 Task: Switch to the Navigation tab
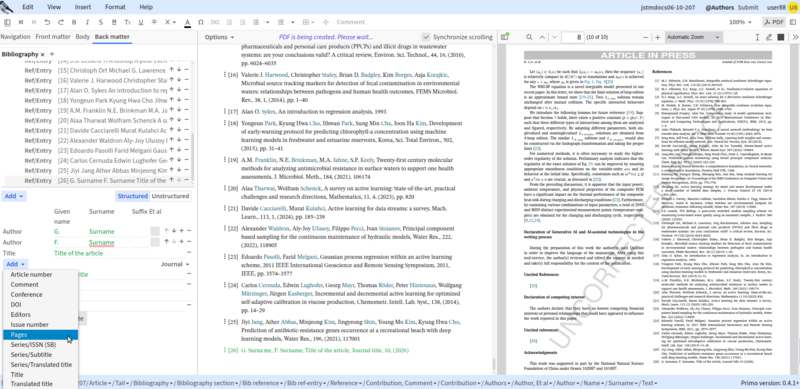click(x=15, y=37)
